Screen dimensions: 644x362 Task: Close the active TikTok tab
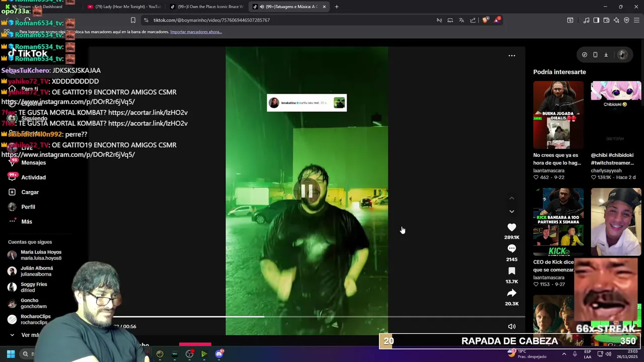click(x=324, y=7)
